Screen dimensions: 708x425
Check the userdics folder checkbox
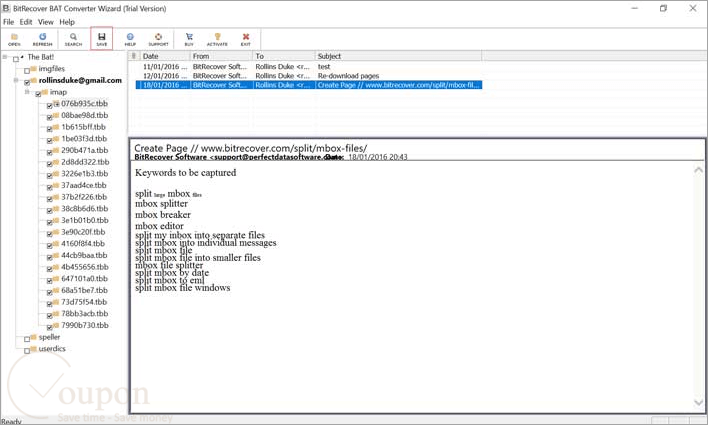click(27, 350)
